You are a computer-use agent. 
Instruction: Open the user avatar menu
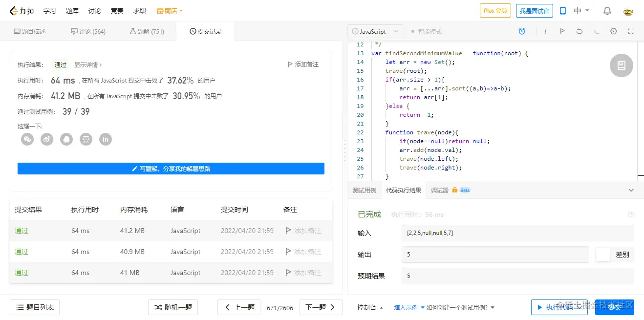coord(628,11)
